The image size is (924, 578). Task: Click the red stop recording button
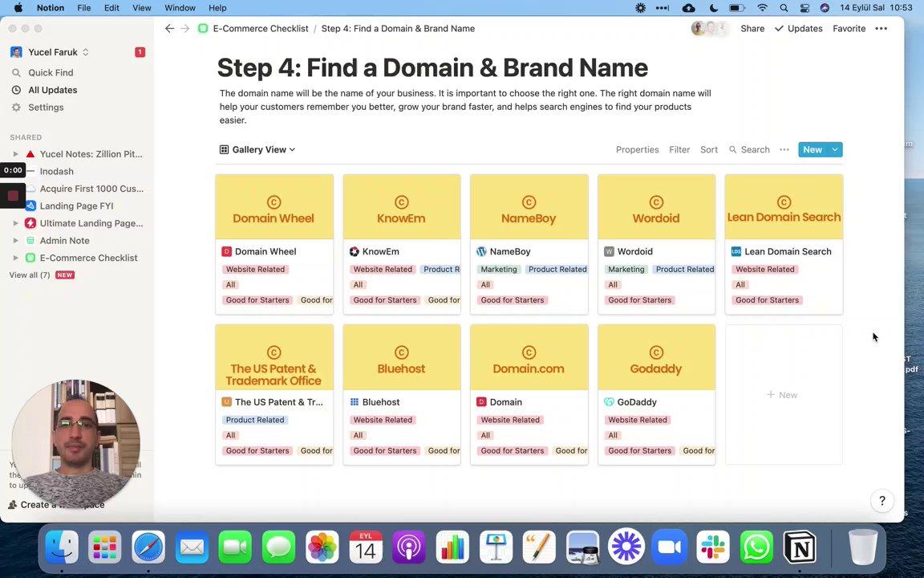point(13,195)
